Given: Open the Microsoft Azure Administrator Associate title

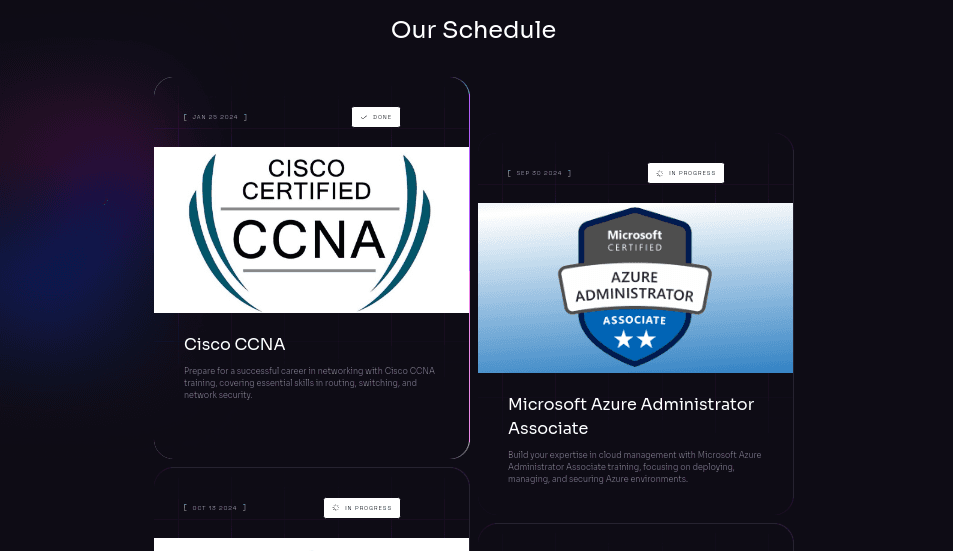Looking at the screenshot, I should pyautogui.click(x=631, y=416).
